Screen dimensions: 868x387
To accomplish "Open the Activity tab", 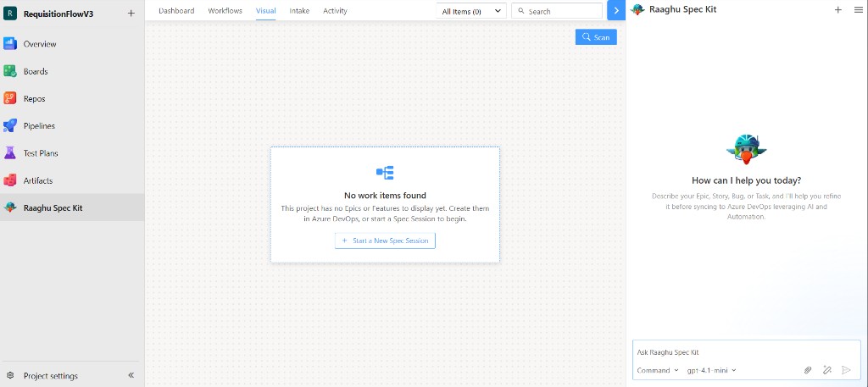I will (336, 10).
